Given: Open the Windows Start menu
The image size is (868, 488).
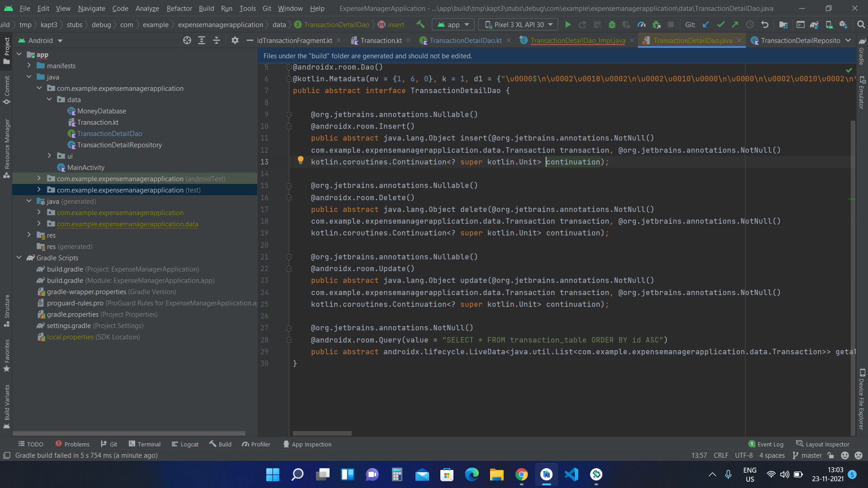Looking at the screenshot, I should [x=273, y=474].
